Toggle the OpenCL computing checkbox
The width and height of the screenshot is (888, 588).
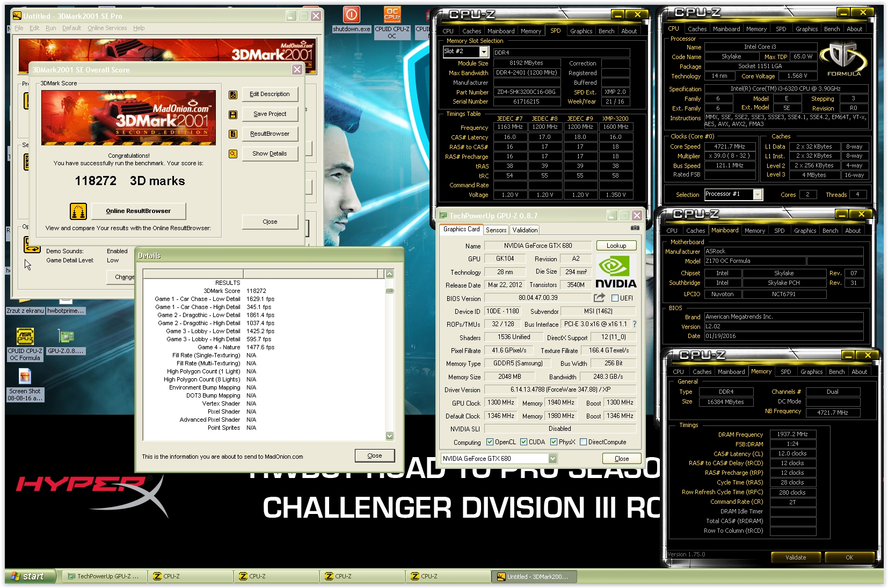490,442
